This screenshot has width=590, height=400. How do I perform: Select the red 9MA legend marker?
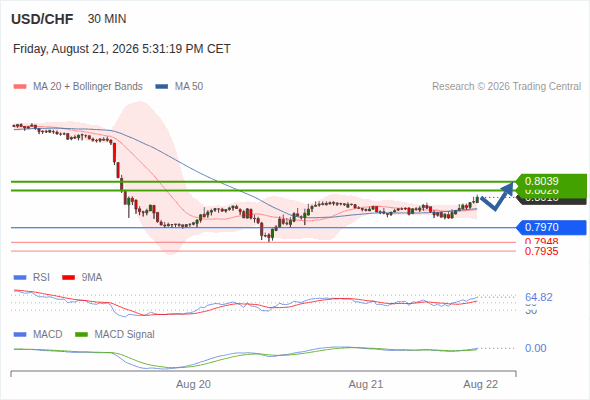pos(68,278)
